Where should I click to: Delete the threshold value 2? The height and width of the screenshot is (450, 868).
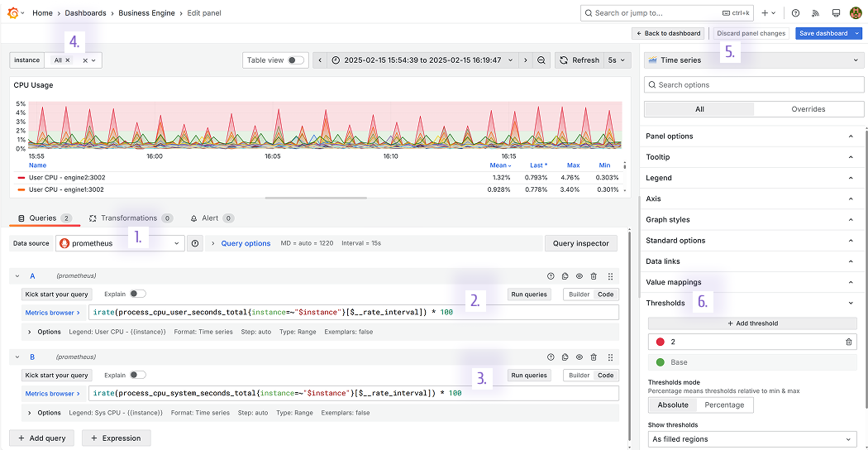pyautogui.click(x=849, y=342)
